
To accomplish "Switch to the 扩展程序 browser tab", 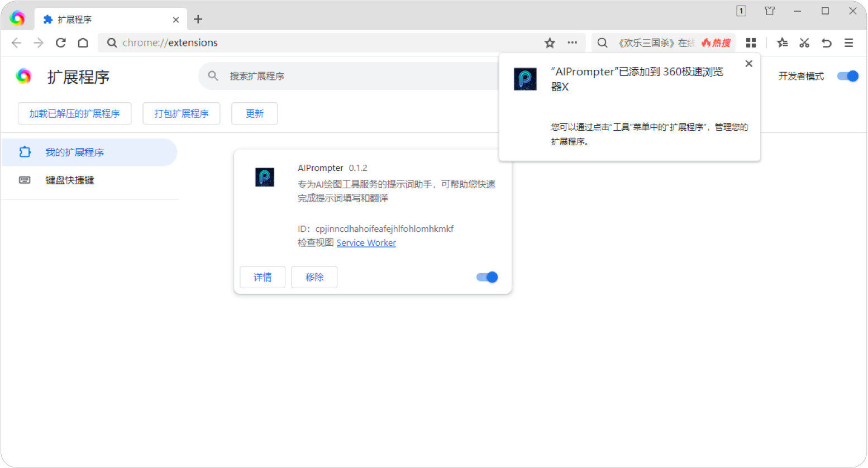I will (111, 20).
